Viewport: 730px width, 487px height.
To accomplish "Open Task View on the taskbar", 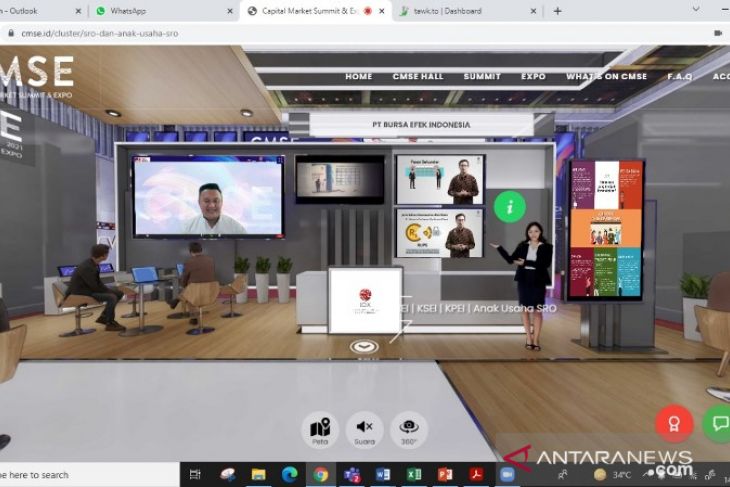I will coord(195,474).
